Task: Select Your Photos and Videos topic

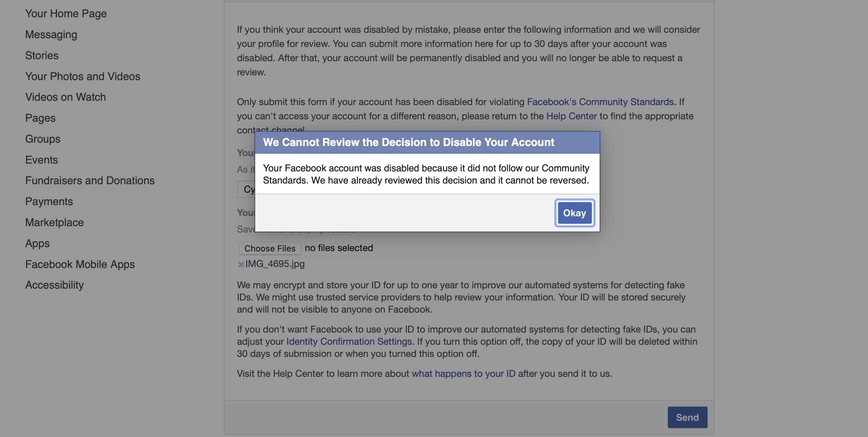Action: tap(82, 76)
